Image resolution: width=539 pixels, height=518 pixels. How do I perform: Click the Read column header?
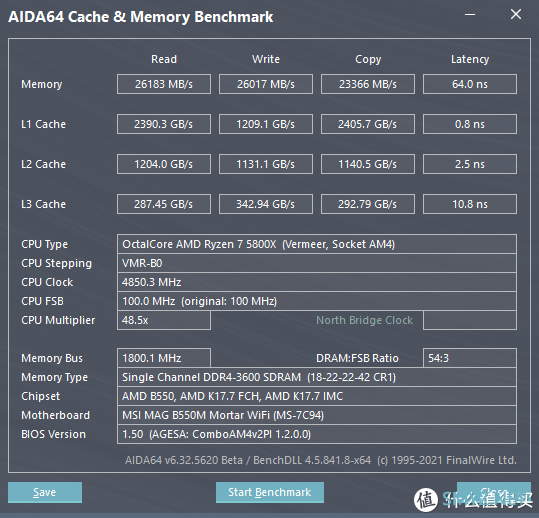[164, 59]
